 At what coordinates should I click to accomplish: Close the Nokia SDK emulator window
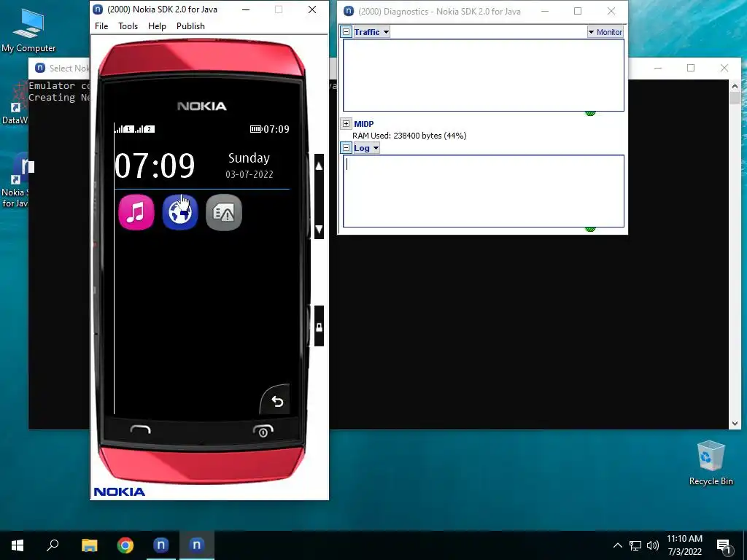(x=312, y=9)
